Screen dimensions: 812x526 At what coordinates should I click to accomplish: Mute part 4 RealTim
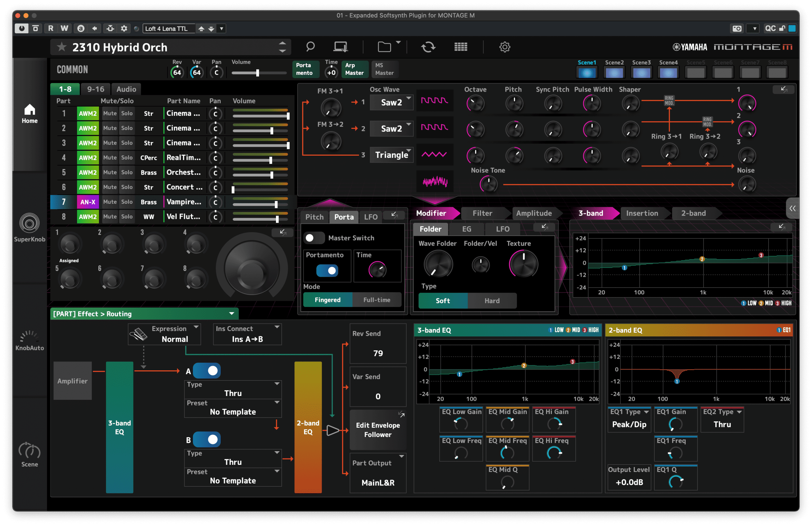[110, 158]
